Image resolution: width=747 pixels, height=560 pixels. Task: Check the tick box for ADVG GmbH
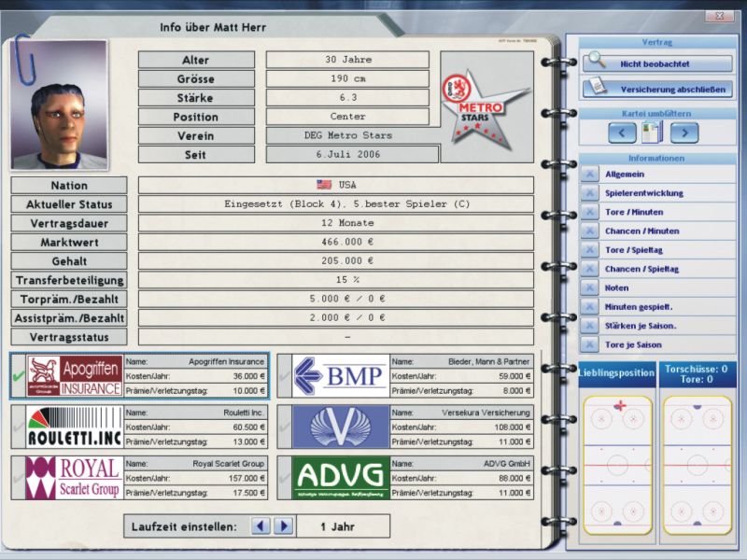(285, 478)
